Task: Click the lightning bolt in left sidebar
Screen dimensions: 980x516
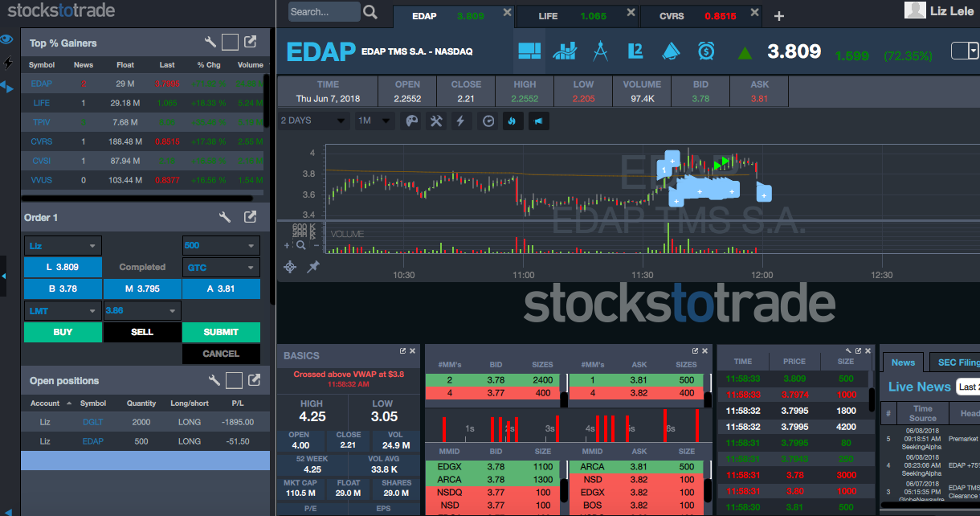Action: [x=8, y=62]
